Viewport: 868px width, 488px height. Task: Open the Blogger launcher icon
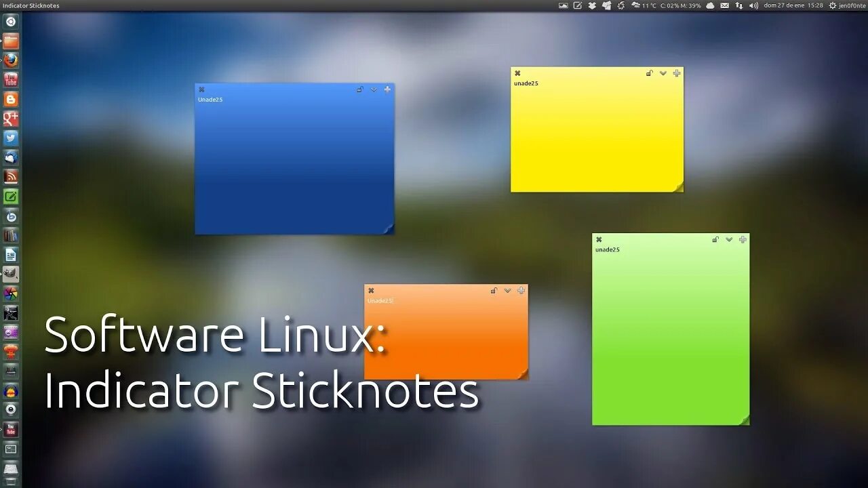[x=10, y=100]
